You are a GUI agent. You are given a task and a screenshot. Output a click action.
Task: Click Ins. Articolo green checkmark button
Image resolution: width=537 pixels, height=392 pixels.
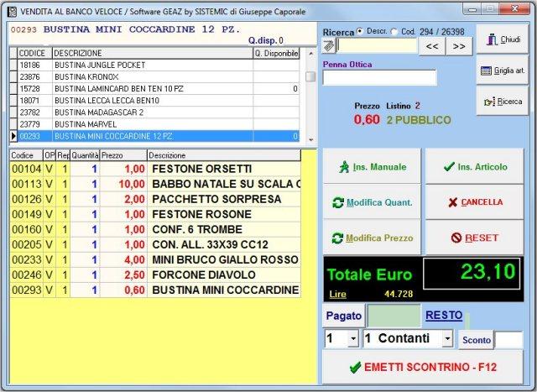pos(474,167)
